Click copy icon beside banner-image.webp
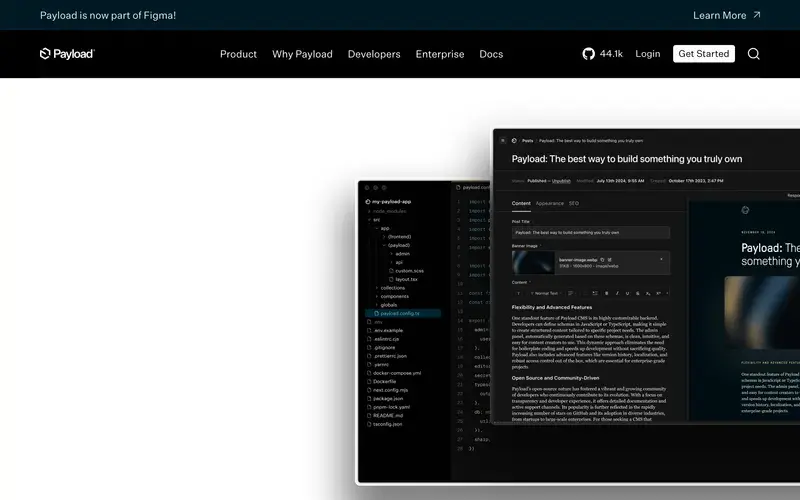This screenshot has height=500, width=800. (603, 260)
